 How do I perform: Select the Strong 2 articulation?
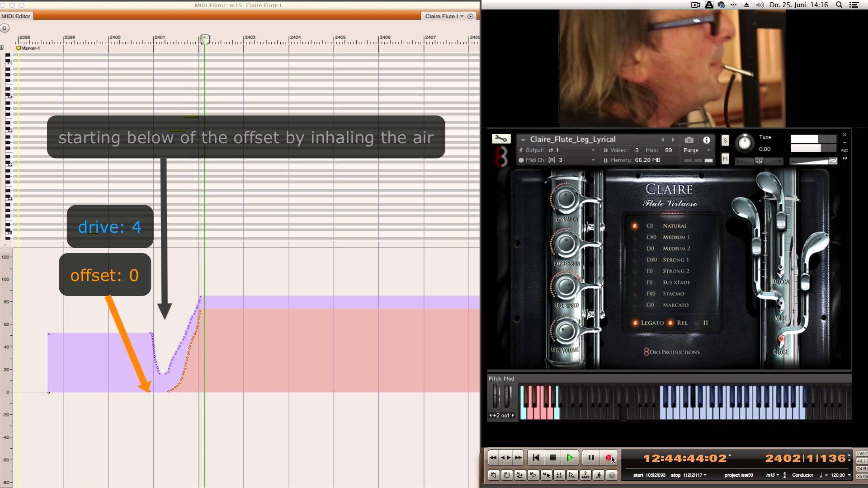point(675,271)
